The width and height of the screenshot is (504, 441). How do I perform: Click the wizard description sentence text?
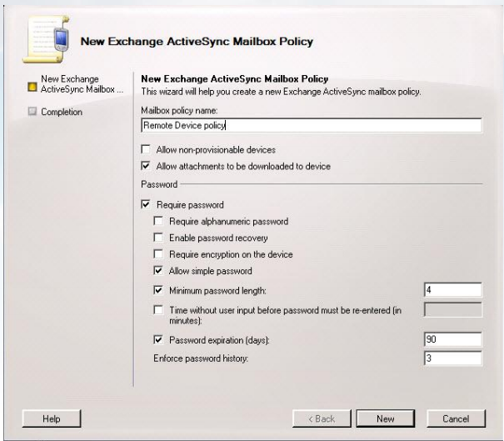(x=281, y=92)
